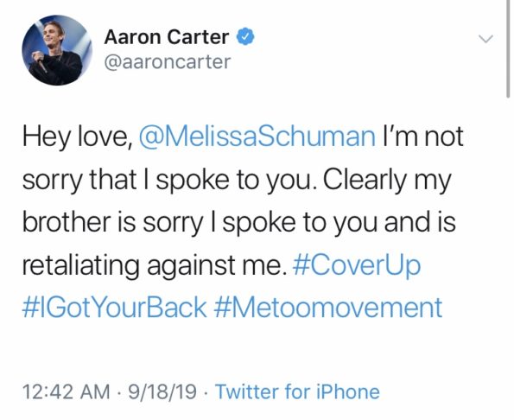Expand the tweet options chevron
Viewport: 514px width, 420px height.
pos(485,39)
